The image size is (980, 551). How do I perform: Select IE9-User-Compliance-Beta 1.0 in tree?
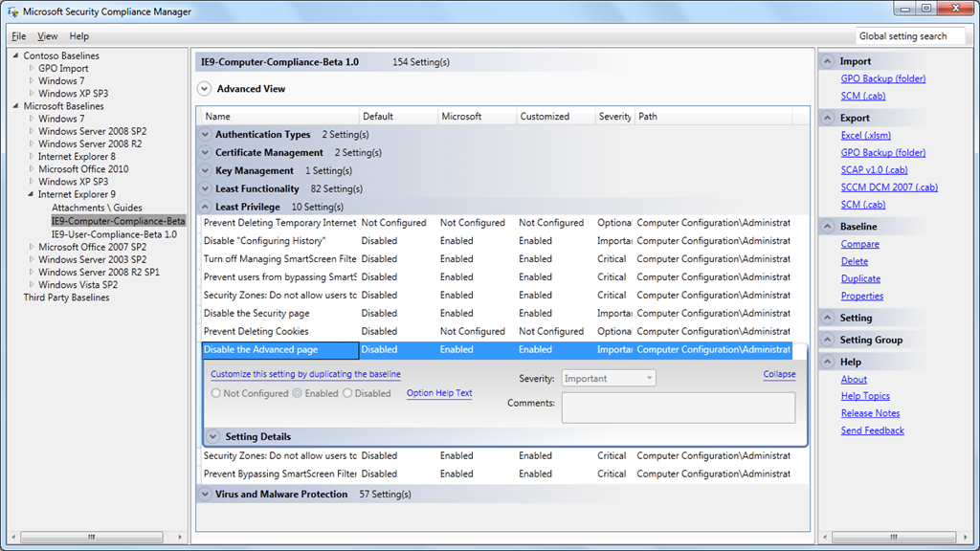(x=114, y=233)
